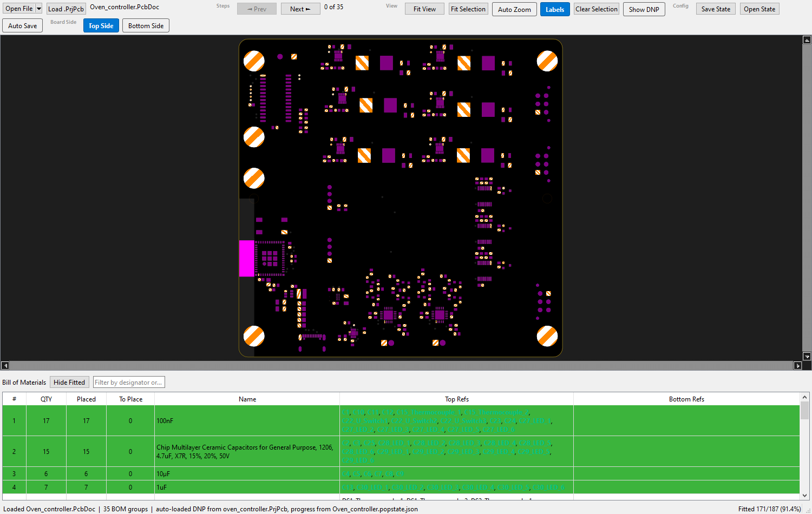
Task: Click Top Refs cell of 100nF row
Action: (457, 420)
